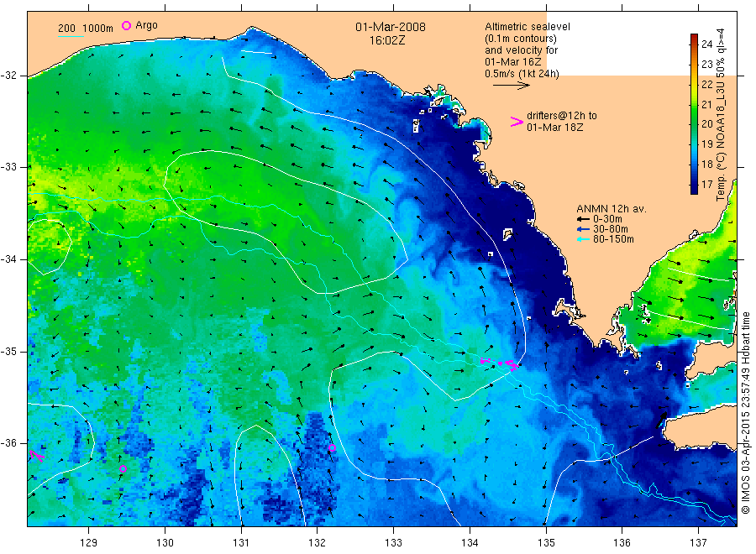Screen dimensions: 756x554
Task: Click the magenta drifter marker at the western edge
Action: (37, 455)
